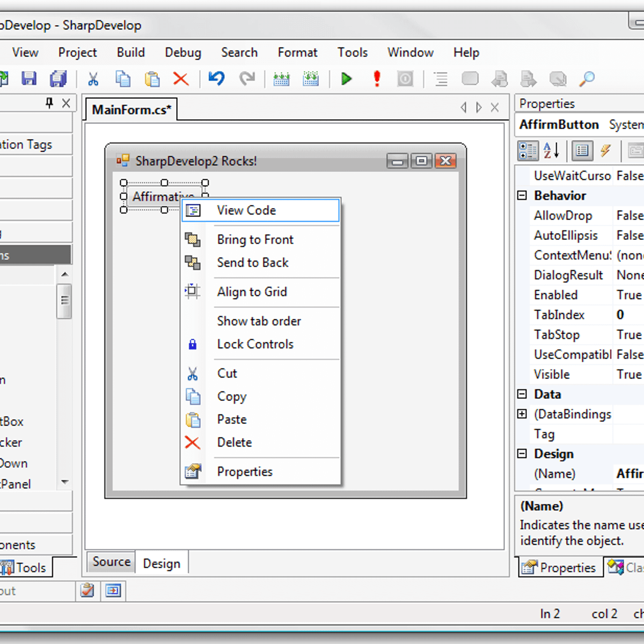Click the Bring to Front icon in the context menu

pyautogui.click(x=193, y=239)
